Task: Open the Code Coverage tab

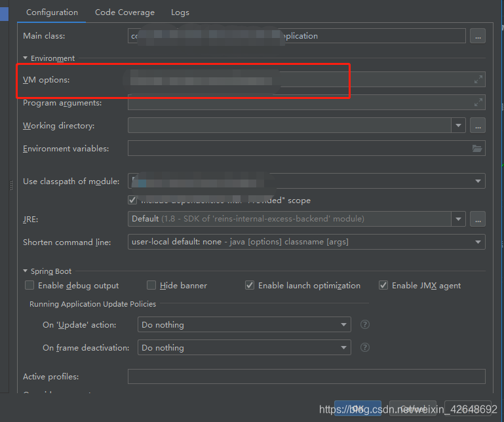Action: coord(125,12)
